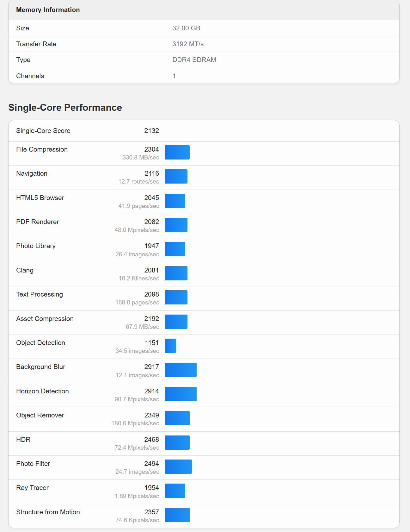This screenshot has width=410, height=532.
Task: Click the Navigation benchmark label
Action: pos(32,173)
